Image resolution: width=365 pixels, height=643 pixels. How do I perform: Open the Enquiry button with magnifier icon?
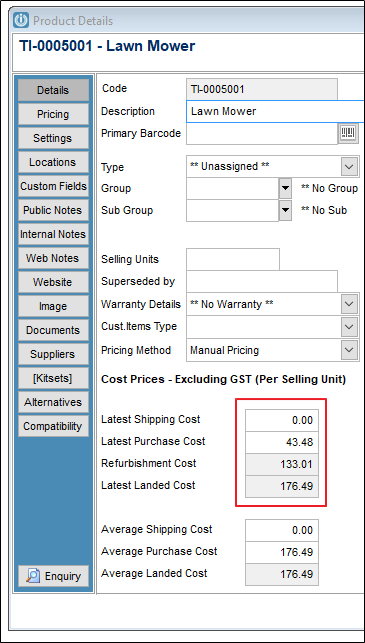pos(53,576)
